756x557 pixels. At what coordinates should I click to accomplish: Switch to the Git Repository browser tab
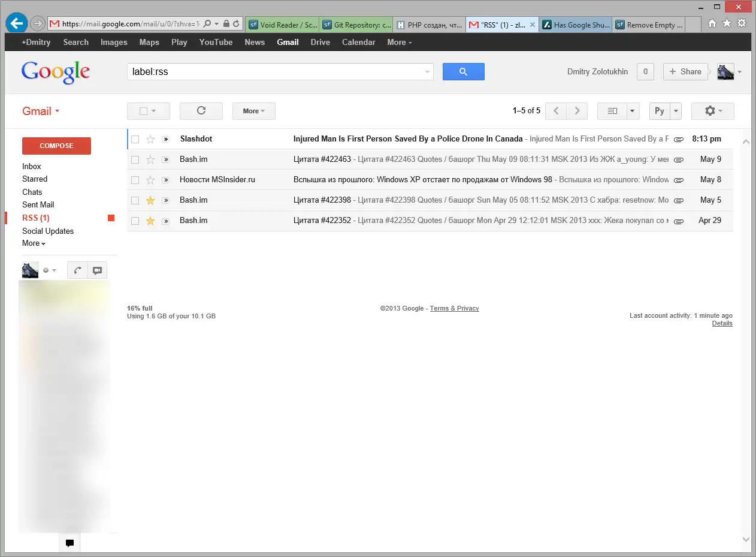coord(356,25)
